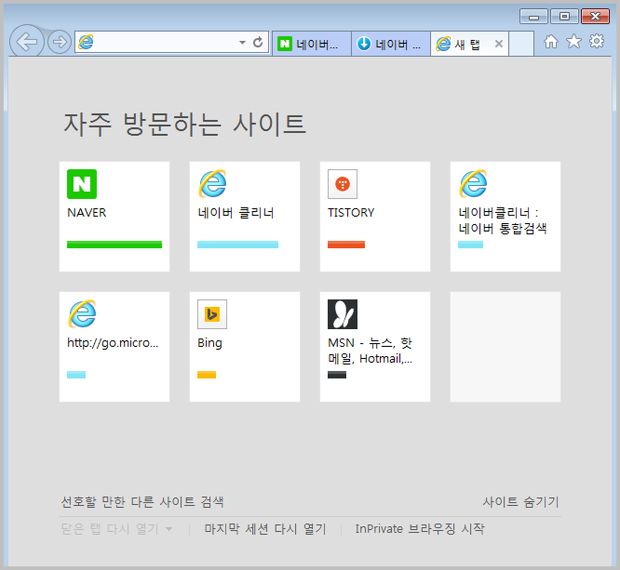Close the browser window with red X
The height and width of the screenshot is (570, 620).
pyautogui.click(x=595, y=16)
